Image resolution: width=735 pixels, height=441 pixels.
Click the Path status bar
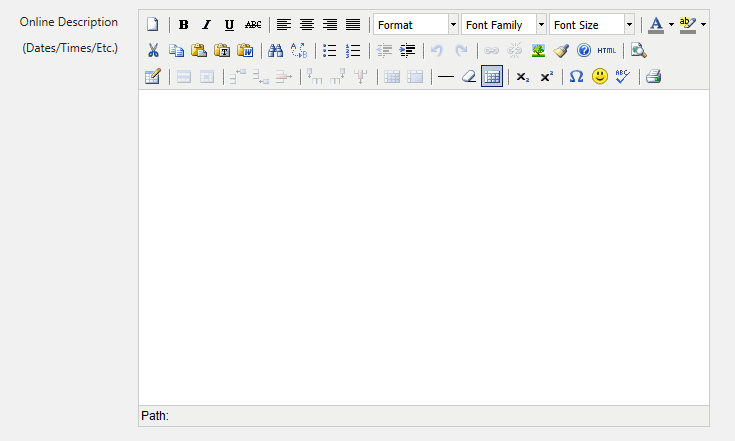[424, 416]
